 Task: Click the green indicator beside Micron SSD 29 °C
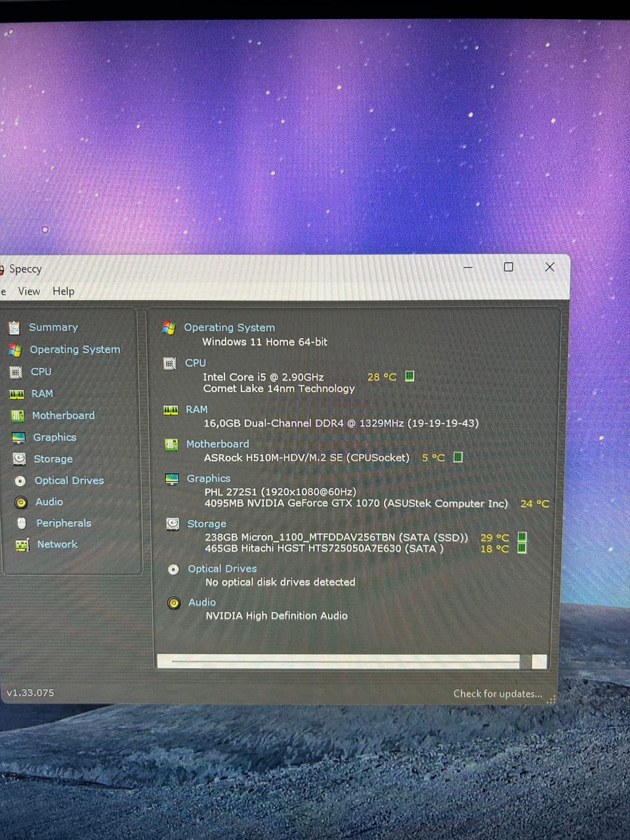[x=522, y=537]
